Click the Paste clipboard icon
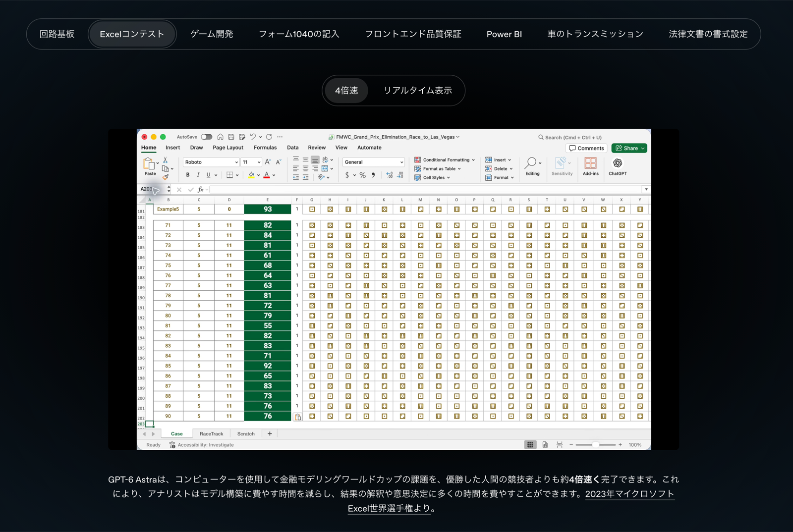The image size is (793, 532). tap(149, 164)
